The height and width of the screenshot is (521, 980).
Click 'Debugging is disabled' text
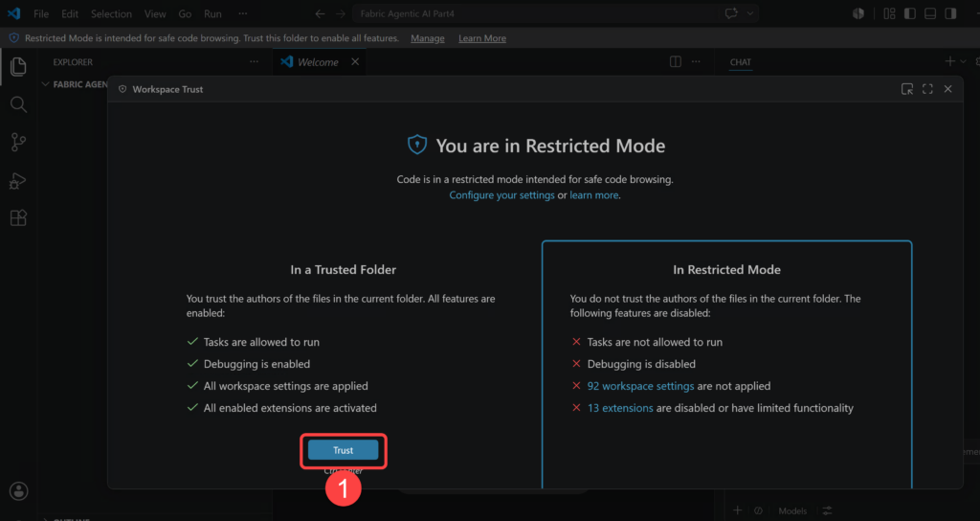pos(641,364)
